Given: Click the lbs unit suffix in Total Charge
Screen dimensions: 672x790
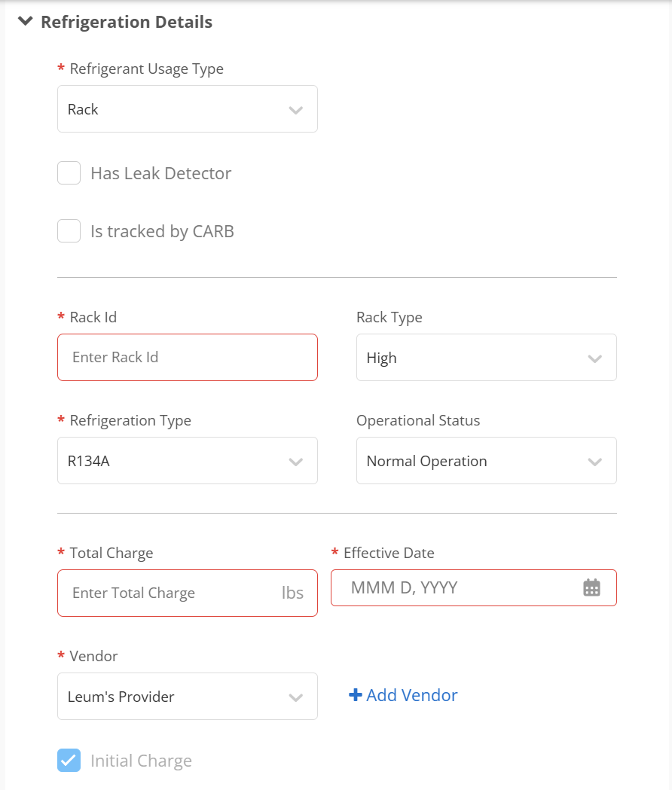Looking at the screenshot, I should pos(292,593).
